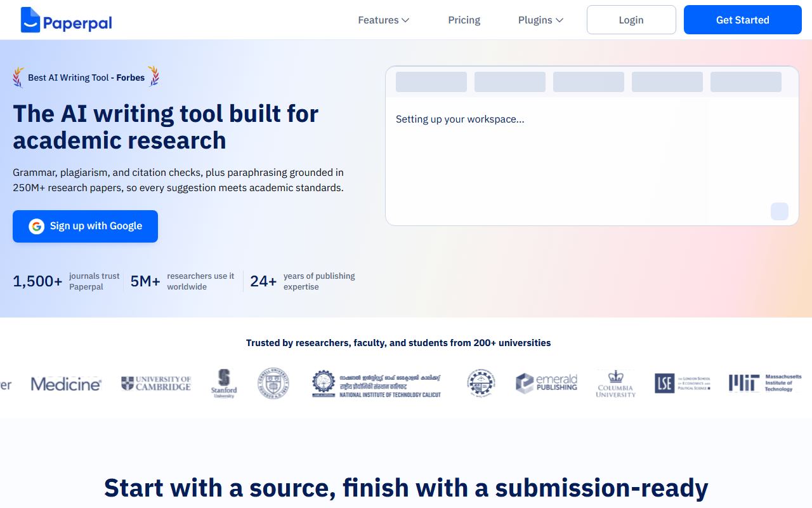Expand the Features dropdown menu
Image resolution: width=812 pixels, height=508 pixels.
(x=384, y=20)
